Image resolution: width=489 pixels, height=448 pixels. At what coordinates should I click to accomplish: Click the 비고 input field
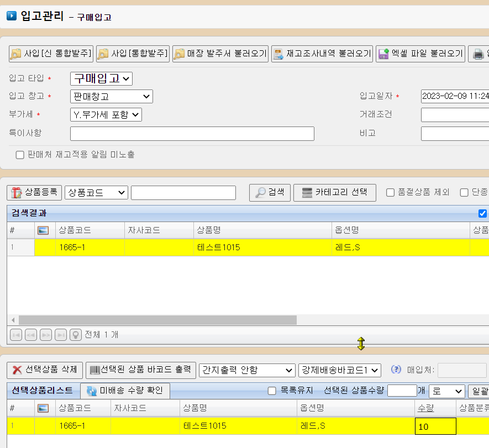(x=455, y=134)
